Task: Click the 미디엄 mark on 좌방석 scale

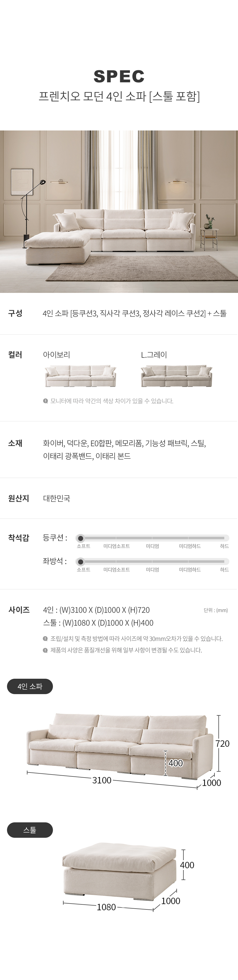Action: pos(152,570)
